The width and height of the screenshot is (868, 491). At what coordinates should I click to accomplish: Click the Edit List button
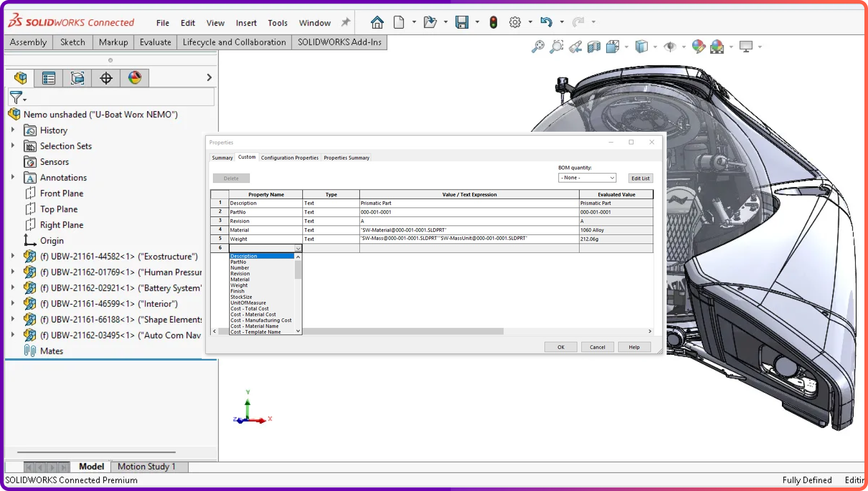(640, 178)
